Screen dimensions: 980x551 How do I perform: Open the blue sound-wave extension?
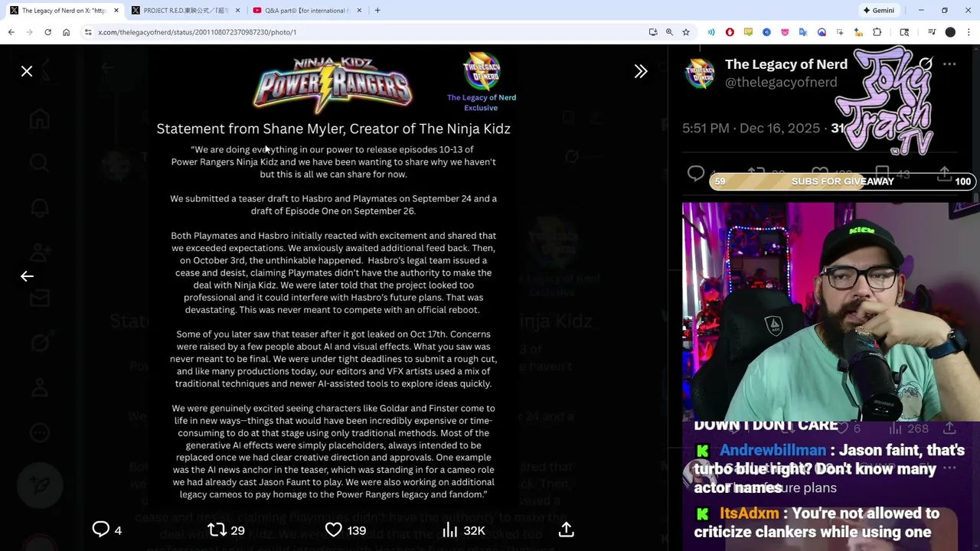click(x=711, y=32)
